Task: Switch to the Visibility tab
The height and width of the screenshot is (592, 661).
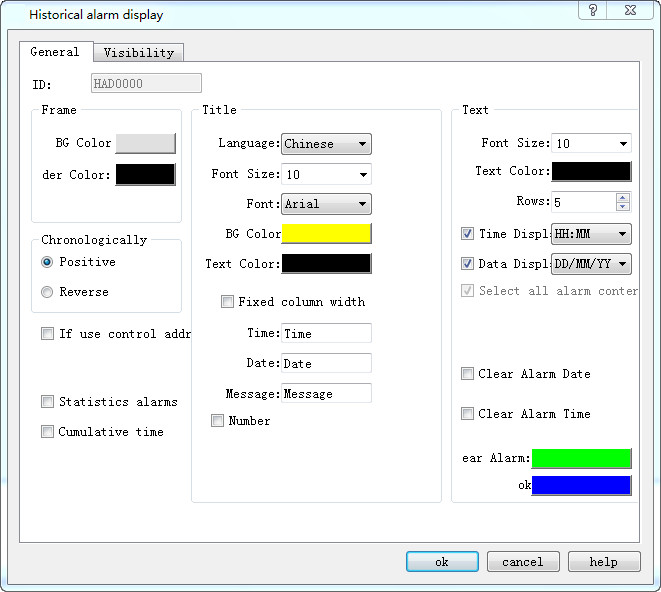Action: coord(139,53)
